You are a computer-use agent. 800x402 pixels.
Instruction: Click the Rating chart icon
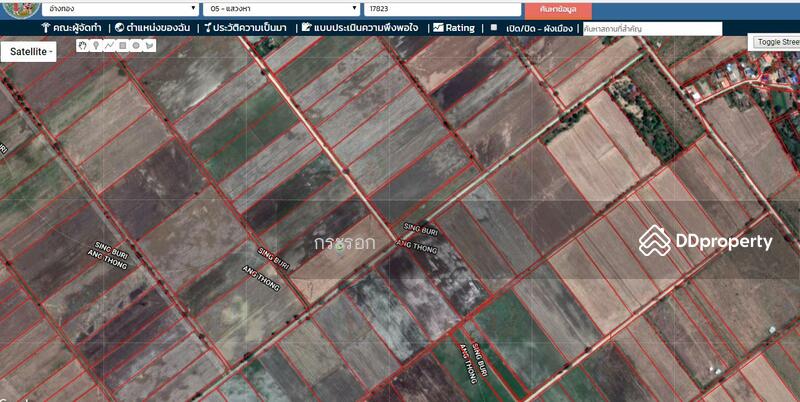point(437,28)
